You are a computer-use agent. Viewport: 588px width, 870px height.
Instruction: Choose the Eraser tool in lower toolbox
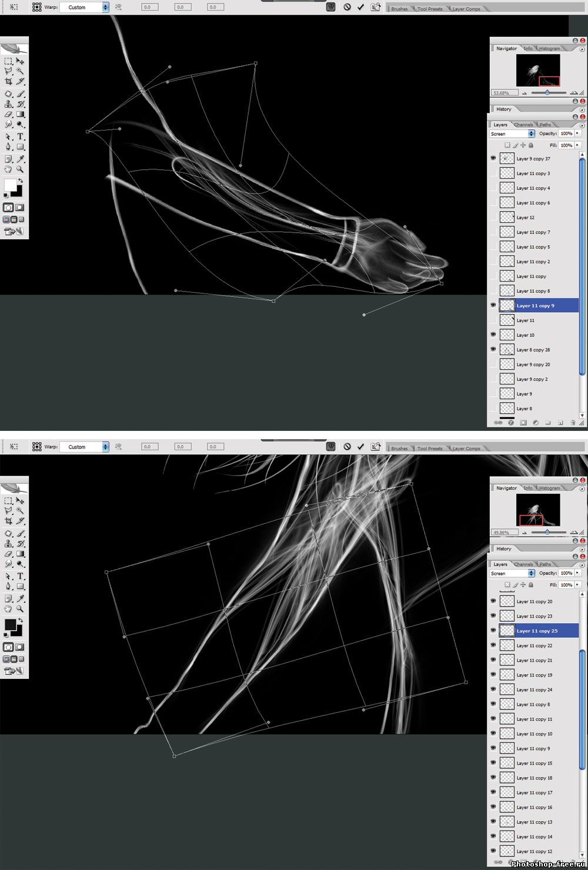click(8, 554)
